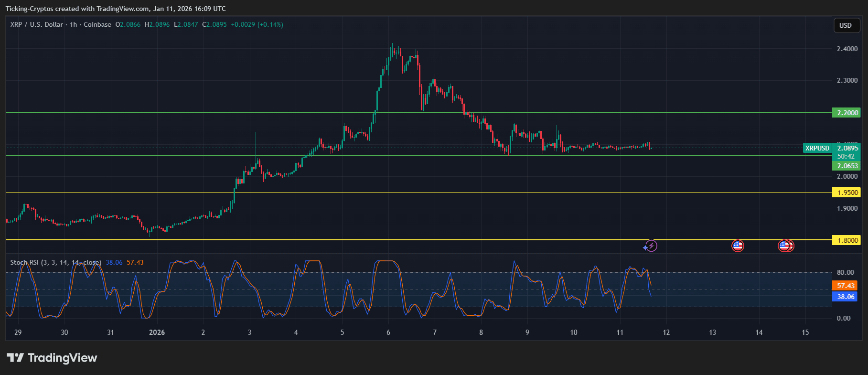868x375 pixels.
Task: Select the yellow 1.9500 price label
Action: pos(846,193)
